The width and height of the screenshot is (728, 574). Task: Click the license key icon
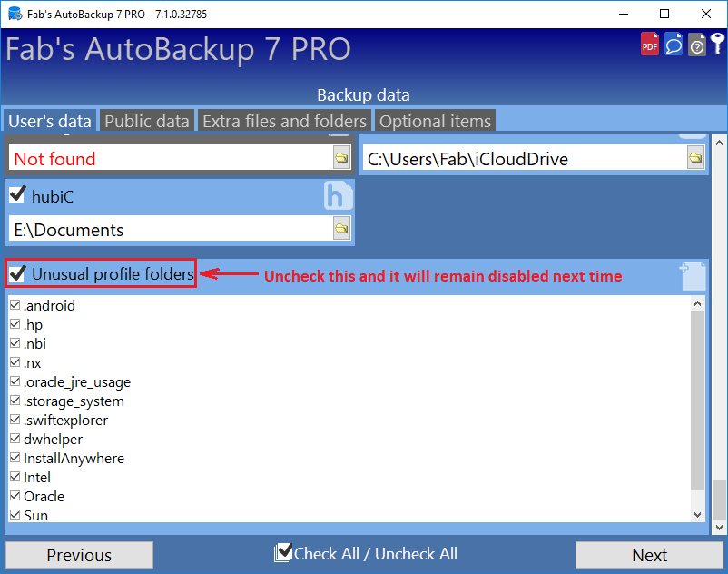pyautogui.click(x=717, y=44)
